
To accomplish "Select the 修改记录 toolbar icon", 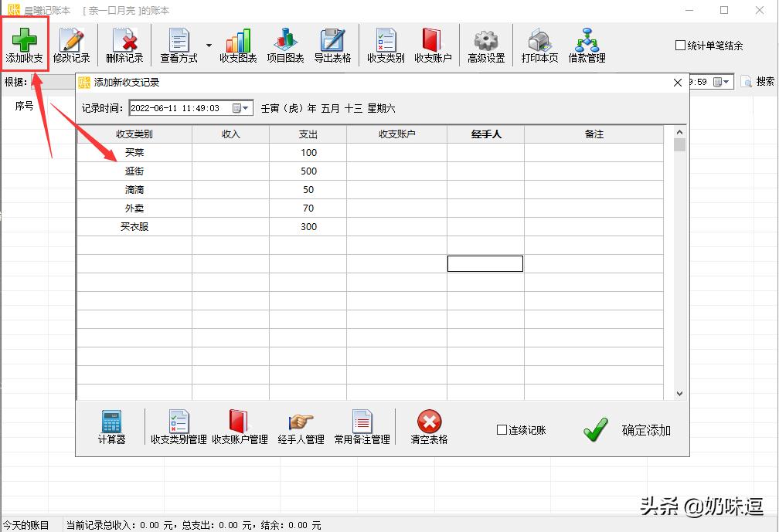I will click(72, 44).
